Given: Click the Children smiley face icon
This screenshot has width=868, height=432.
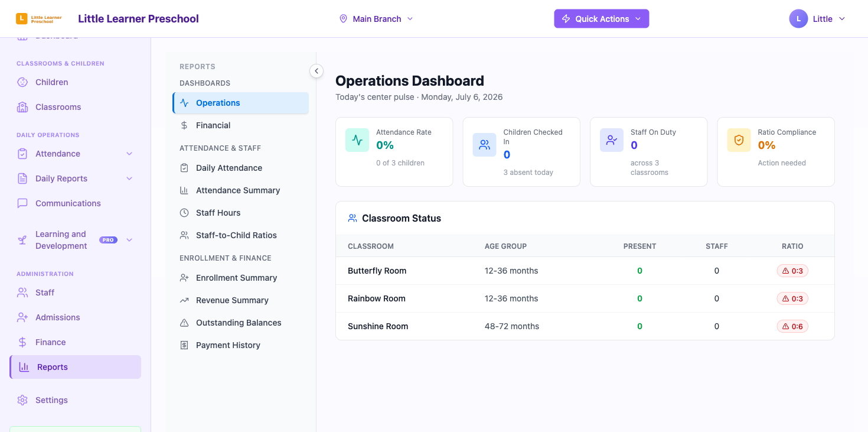Looking at the screenshot, I should 22,82.
